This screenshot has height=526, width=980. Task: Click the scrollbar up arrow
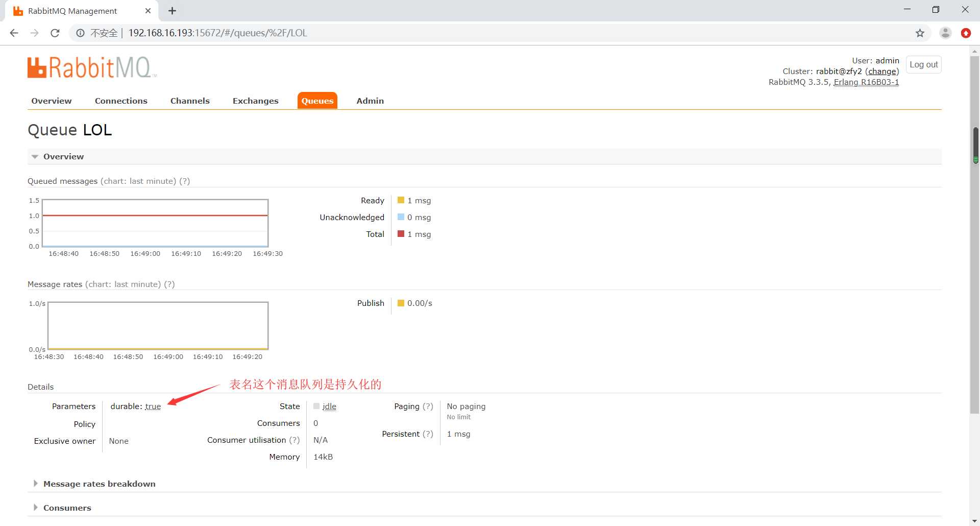tap(975, 51)
